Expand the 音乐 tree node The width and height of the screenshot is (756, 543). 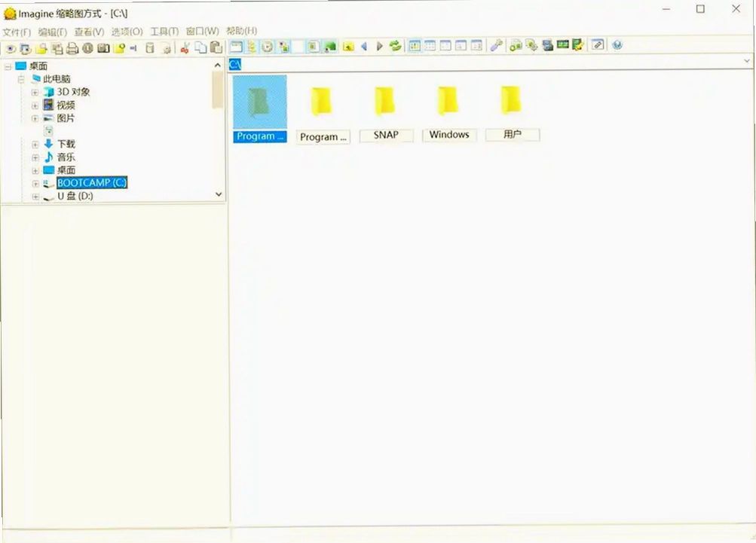tap(35, 157)
